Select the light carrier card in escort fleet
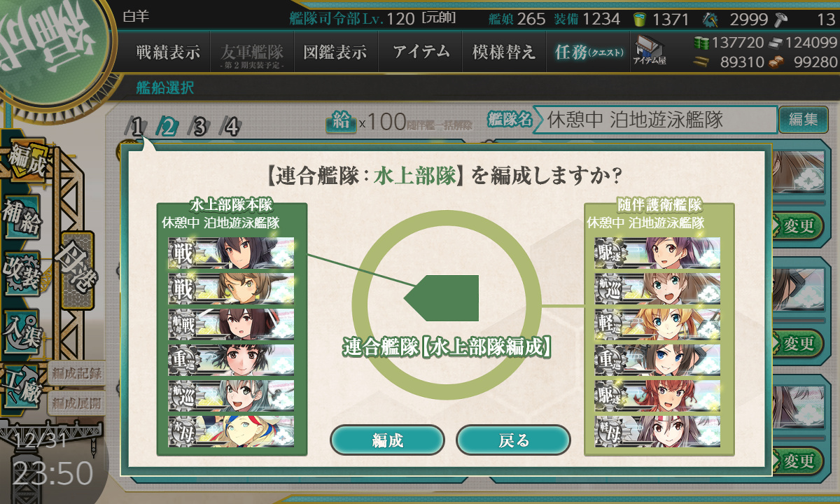Image resolution: width=840 pixels, height=504 pixels. pyautogui.click(x=657, y=430)
